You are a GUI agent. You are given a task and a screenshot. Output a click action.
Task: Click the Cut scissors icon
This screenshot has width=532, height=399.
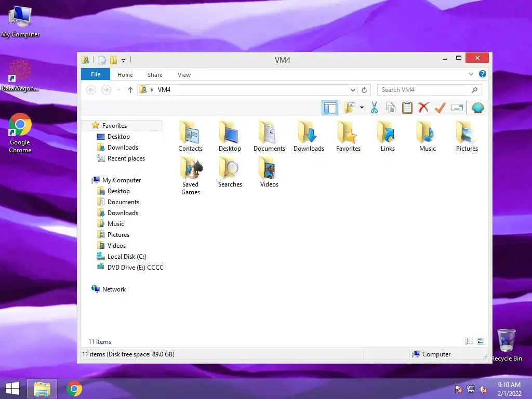(374, 108)
